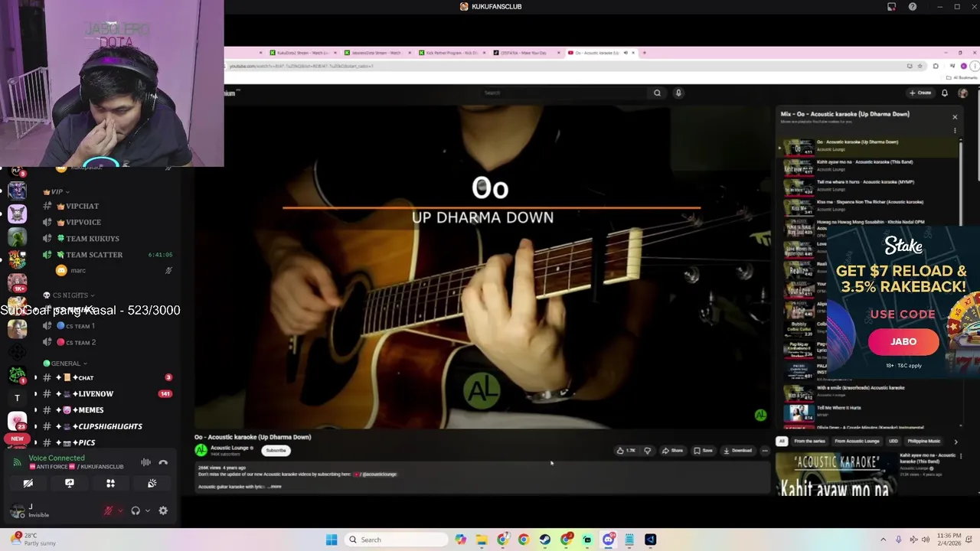The height and width of the screenshot is (551, 980).
Task: Download the karaoke video
Action: 738,451
